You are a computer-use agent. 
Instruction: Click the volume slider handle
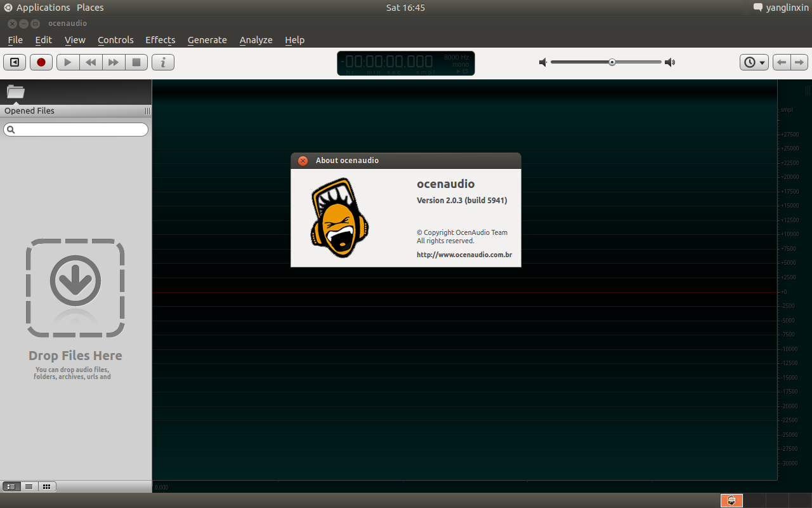pyautogui.click(x=612, y=62)
